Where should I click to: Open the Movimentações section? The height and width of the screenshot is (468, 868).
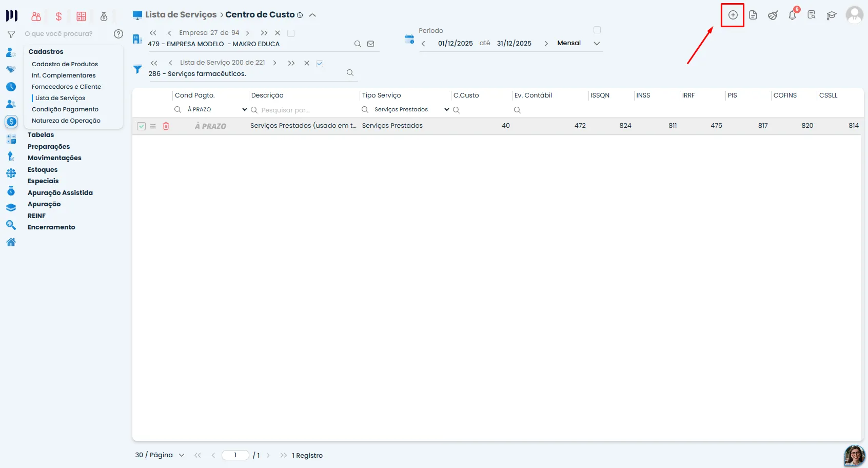click(54, 158)
